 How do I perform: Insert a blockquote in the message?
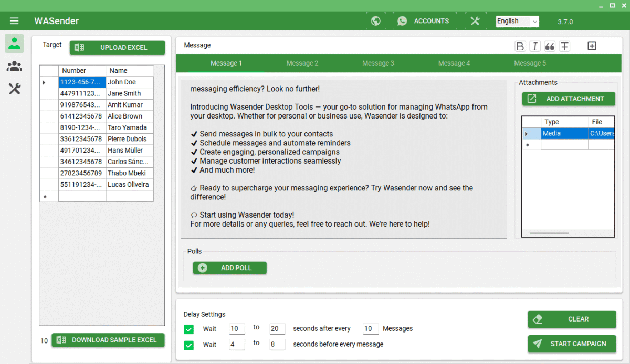tap(549, 46)
